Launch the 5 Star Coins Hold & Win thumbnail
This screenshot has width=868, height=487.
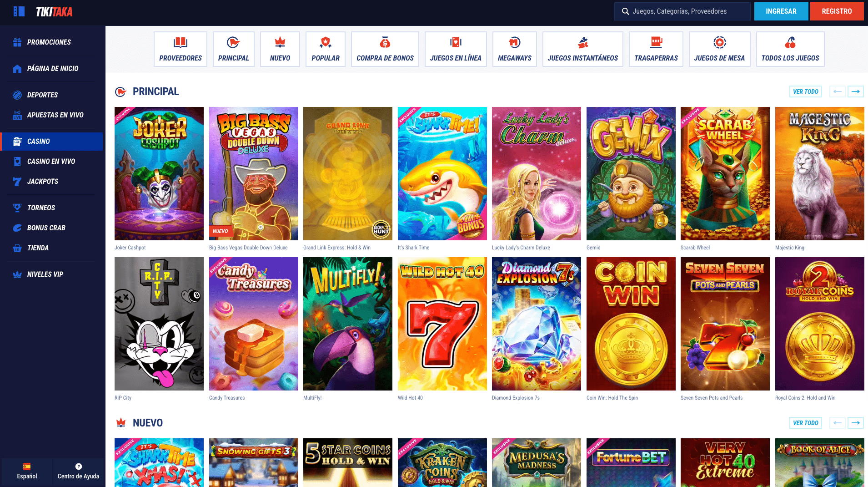click(x=348, y=462)
